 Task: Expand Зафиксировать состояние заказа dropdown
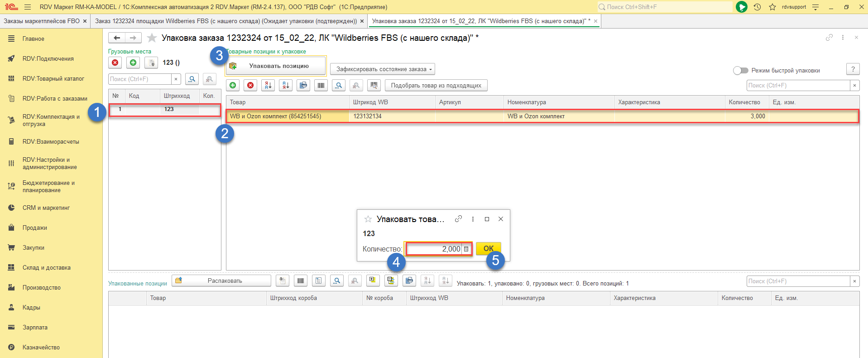(382, 69)
